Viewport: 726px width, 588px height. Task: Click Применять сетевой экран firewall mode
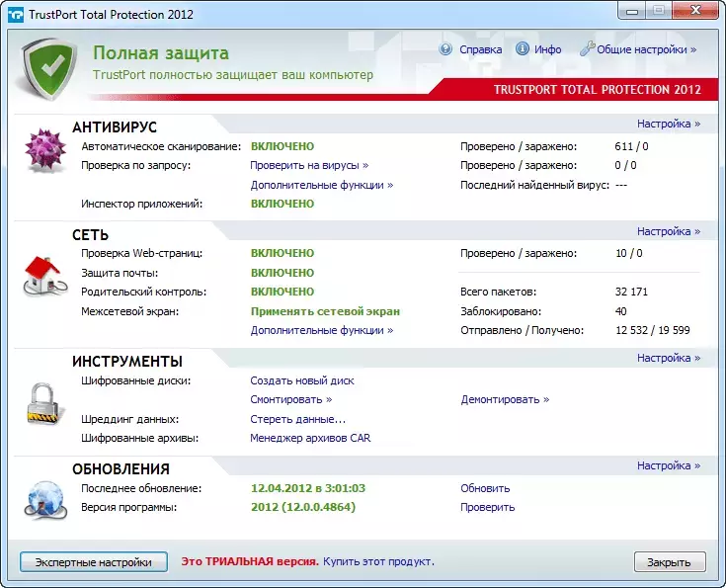coord(325,311)
